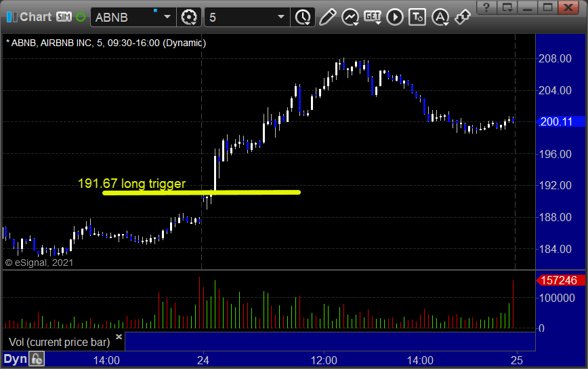The width and height of the screenshot is (588, 369).
Task: Click the help question mark button
Action: pyautogui.click(x=487, y=7)
